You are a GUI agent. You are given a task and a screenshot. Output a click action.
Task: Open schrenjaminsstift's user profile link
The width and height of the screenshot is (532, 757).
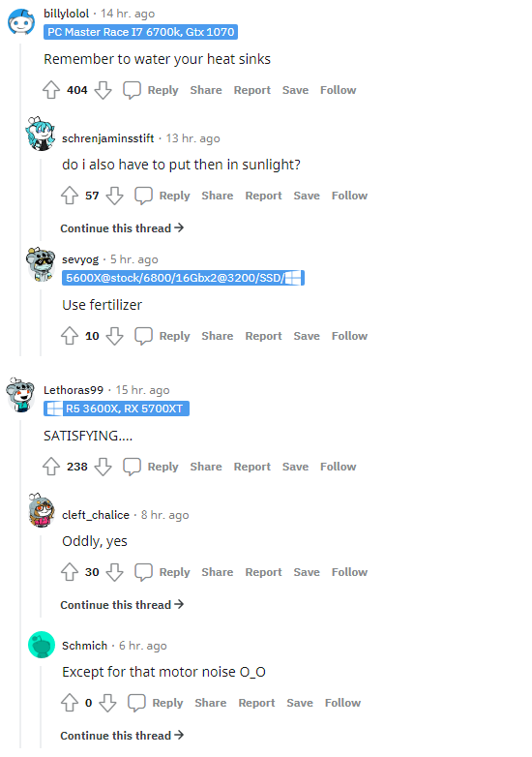point(108,138)
